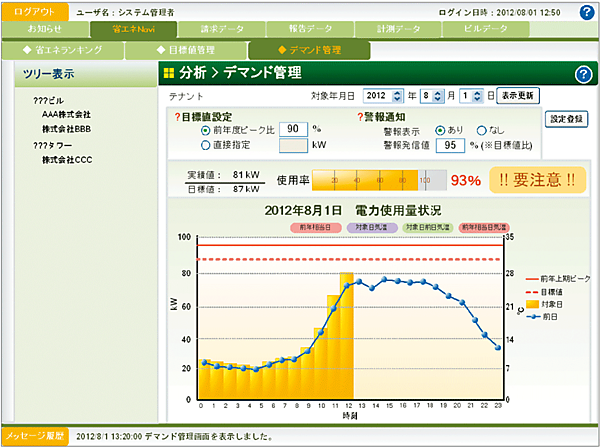Toggle the 前年相当日 chart series
The height and width of the screenshot is (448, 600).
[x=316, y=228]
